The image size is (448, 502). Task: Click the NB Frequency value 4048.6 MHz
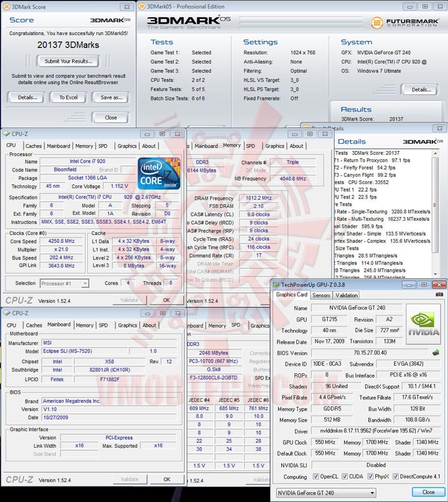click(292, 179)
